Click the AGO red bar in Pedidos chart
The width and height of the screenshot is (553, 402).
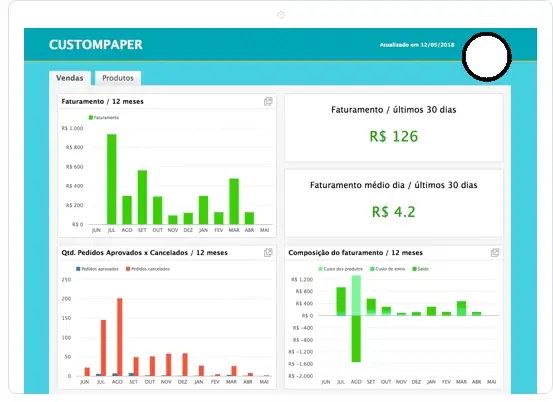click(120, 337)
